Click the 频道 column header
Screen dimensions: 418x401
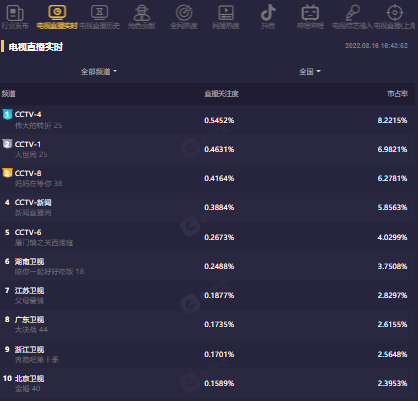(9, 94)
